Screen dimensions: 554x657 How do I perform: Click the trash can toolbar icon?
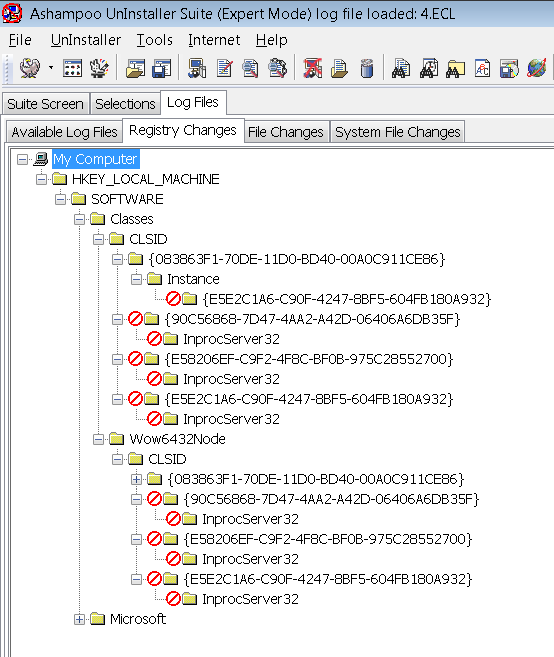(367, 68)
